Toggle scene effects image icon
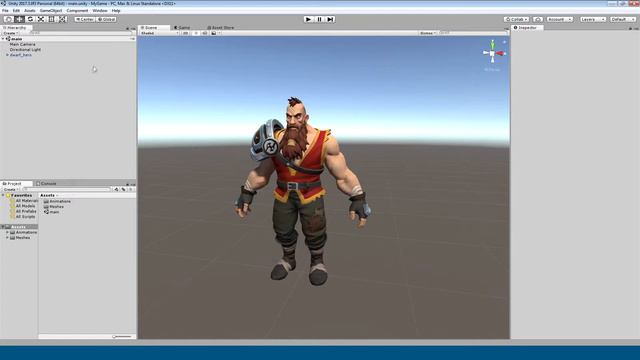640x360 pixels. [x=214, y=33]
